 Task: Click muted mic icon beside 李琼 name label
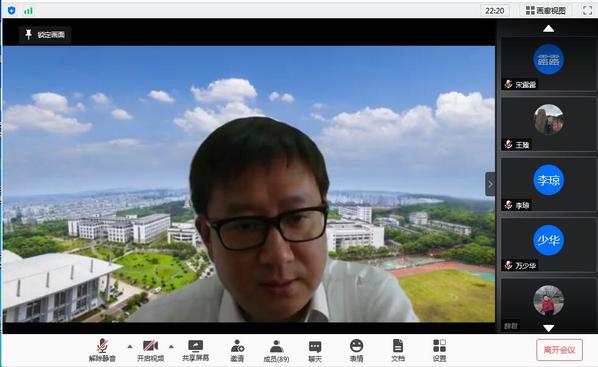click(508, 205)
